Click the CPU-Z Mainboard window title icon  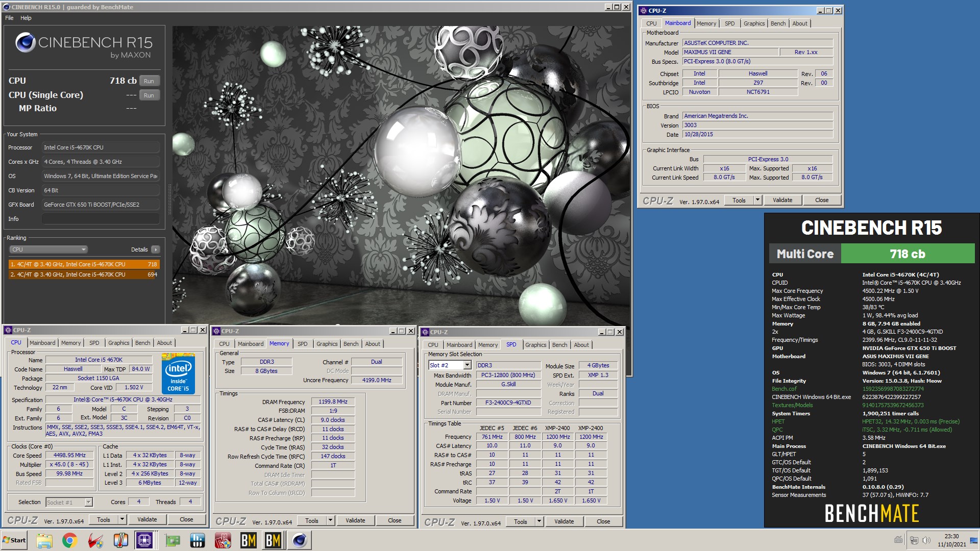point(643,10)
